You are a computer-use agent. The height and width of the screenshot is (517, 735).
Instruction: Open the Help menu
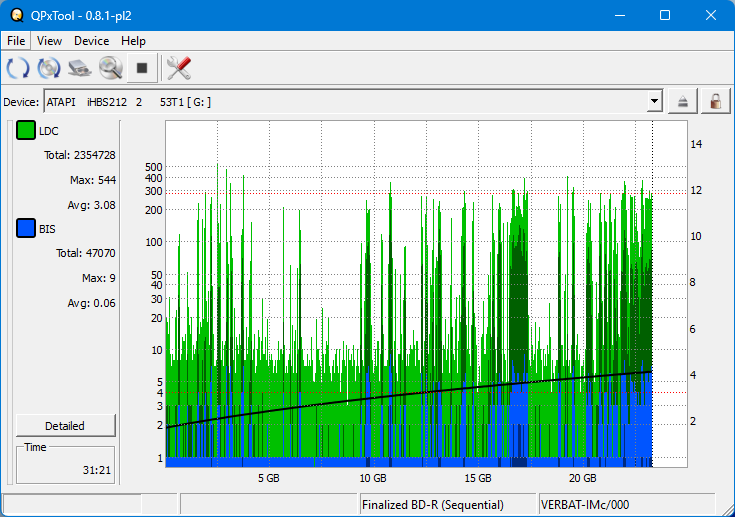point(133,41)
